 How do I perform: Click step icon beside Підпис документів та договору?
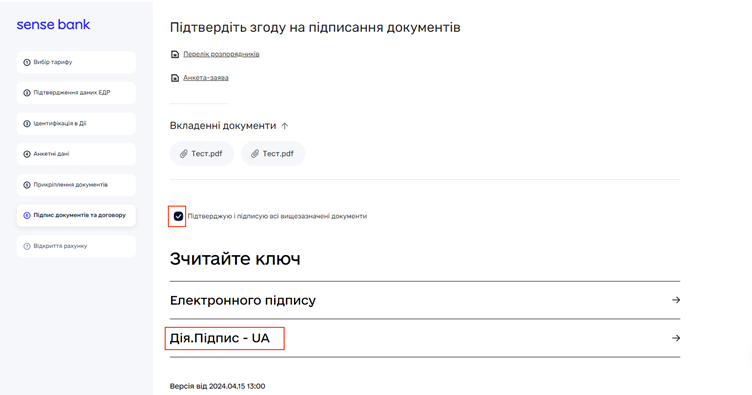pyautogui.click(x=27, y=216)
